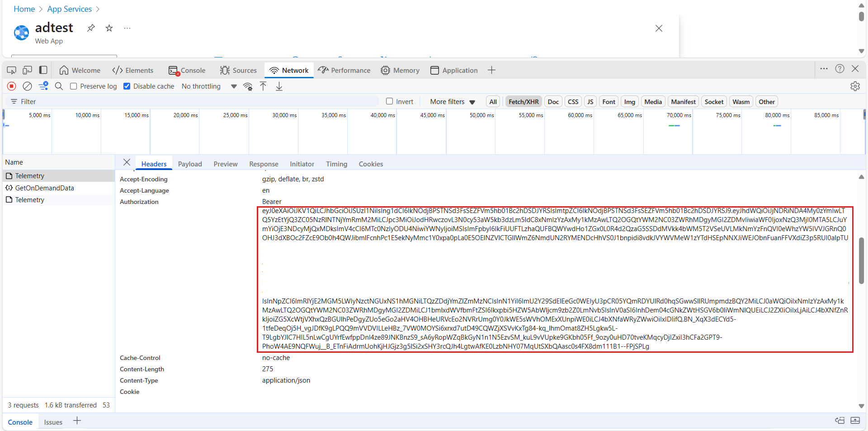Click the expand quick view icon

pos(855,420)
